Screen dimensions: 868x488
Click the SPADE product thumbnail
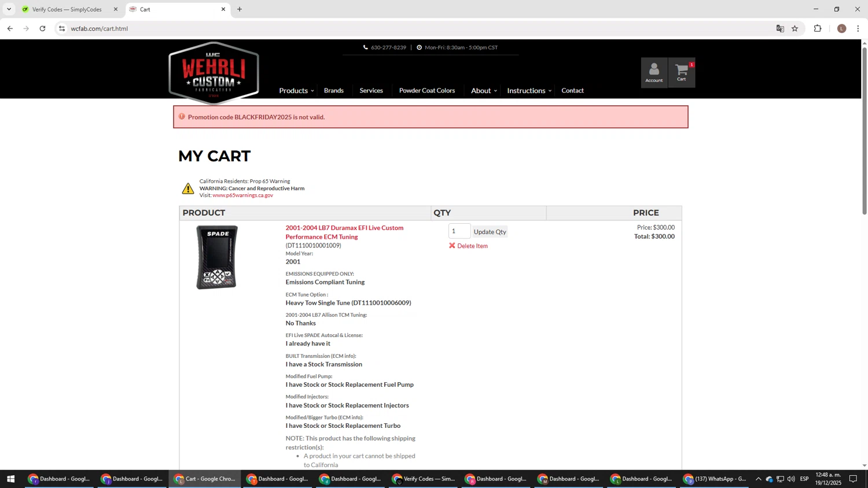(217, 257)
